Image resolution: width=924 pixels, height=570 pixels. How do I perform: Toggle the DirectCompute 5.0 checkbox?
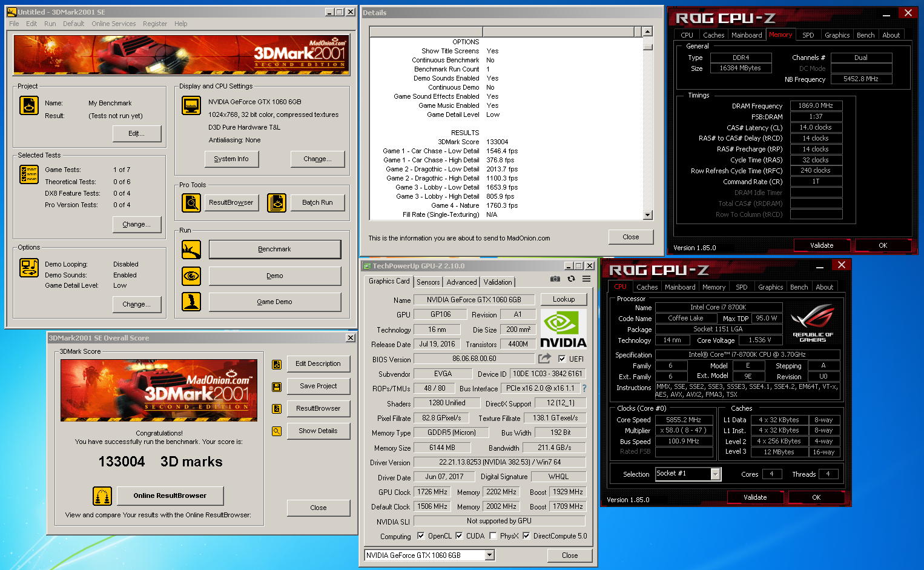[x=526, y=535]
